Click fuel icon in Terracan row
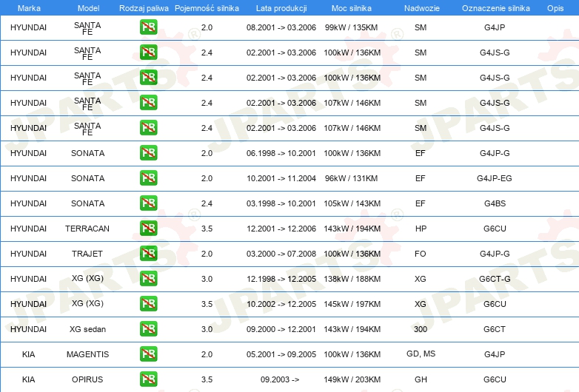The image size is (579, 392). pos(148,228)
